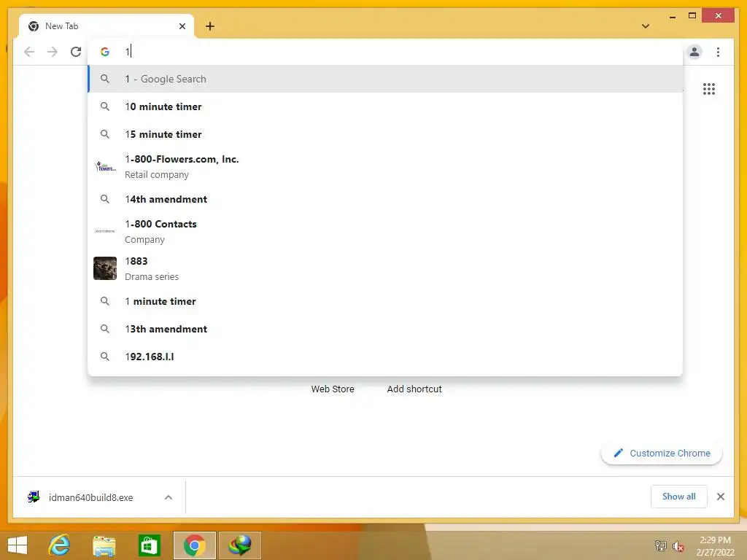This screenshot has height=560, width=747.
Task: Click the taskbar clock showing 2:29 PM
Action: [715, 546]
